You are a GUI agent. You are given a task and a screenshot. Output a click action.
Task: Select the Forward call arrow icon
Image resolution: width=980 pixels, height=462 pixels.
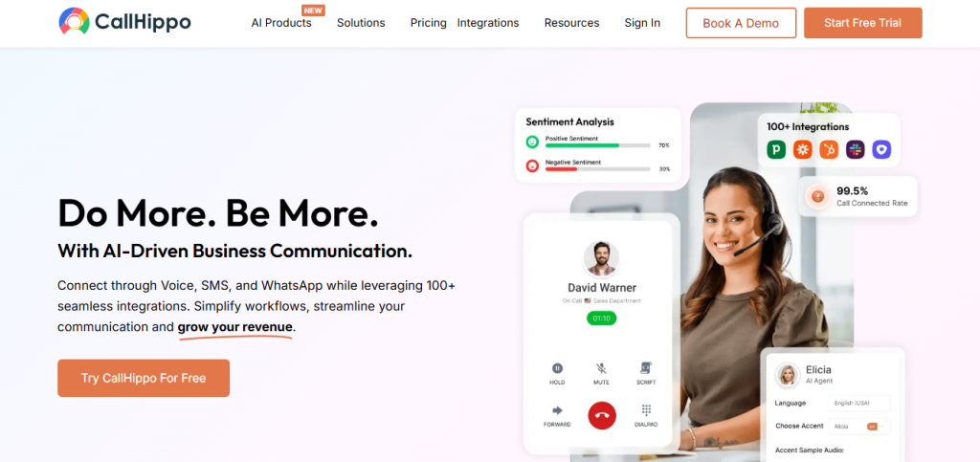(x=557, y=410)
